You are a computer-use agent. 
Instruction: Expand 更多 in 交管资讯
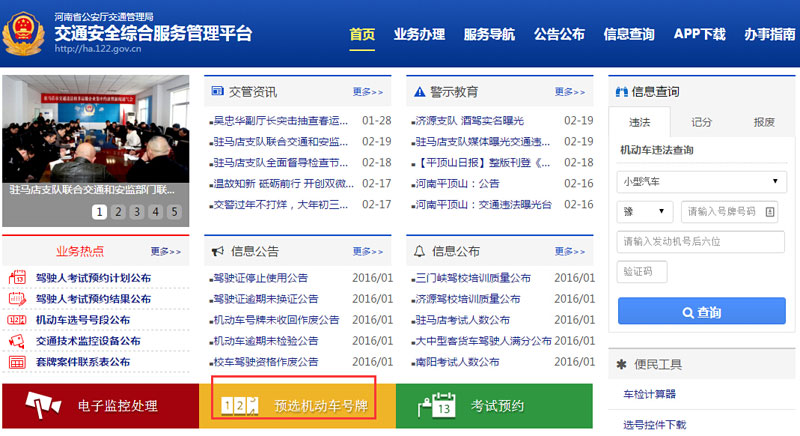click(x=368, y=92)
